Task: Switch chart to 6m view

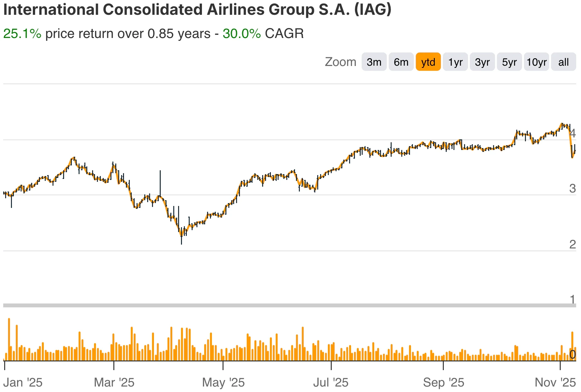Action: tap(401, 62)
